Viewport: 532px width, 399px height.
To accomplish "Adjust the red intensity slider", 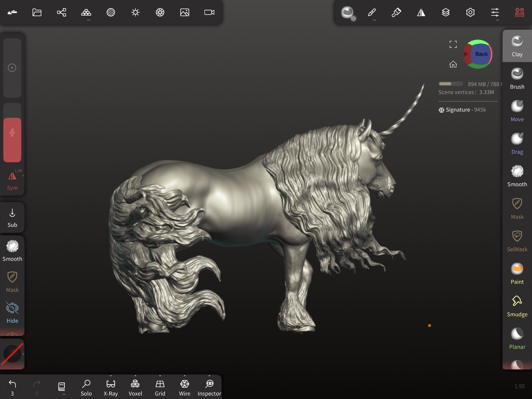I will [x=12, y=139].
